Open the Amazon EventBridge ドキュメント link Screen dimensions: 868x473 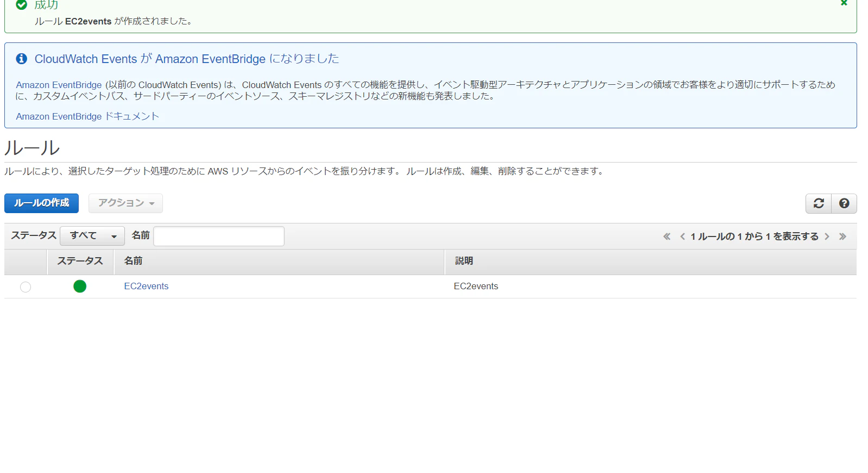tap(87, 116)
